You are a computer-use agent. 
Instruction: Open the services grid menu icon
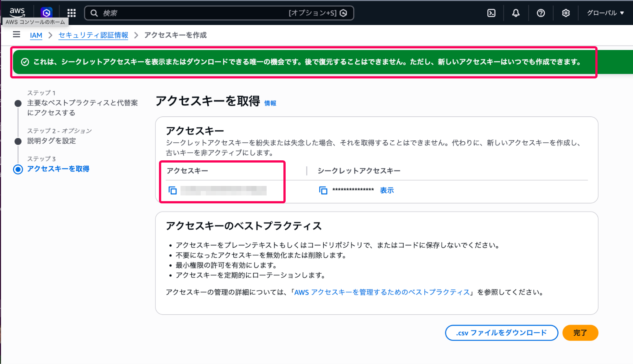click(x=72, y=13)
